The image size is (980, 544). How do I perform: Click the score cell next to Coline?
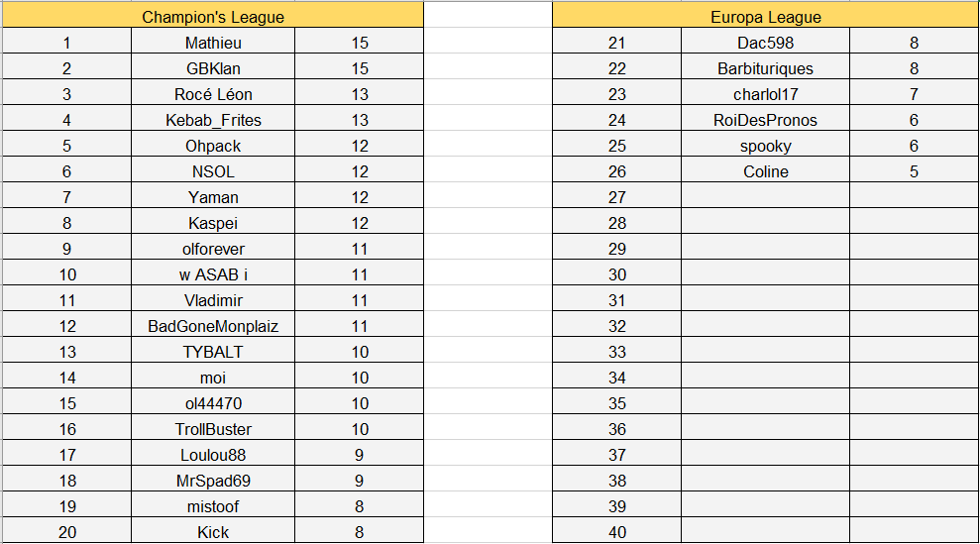914,171
